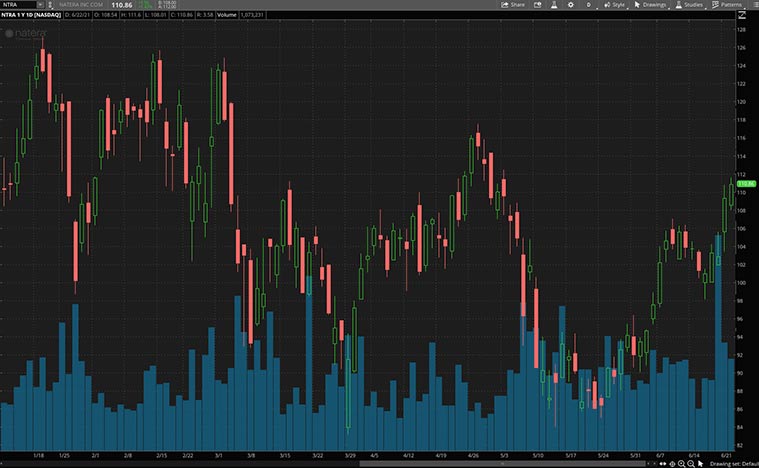Open the Studies menu

click(689, 5)
